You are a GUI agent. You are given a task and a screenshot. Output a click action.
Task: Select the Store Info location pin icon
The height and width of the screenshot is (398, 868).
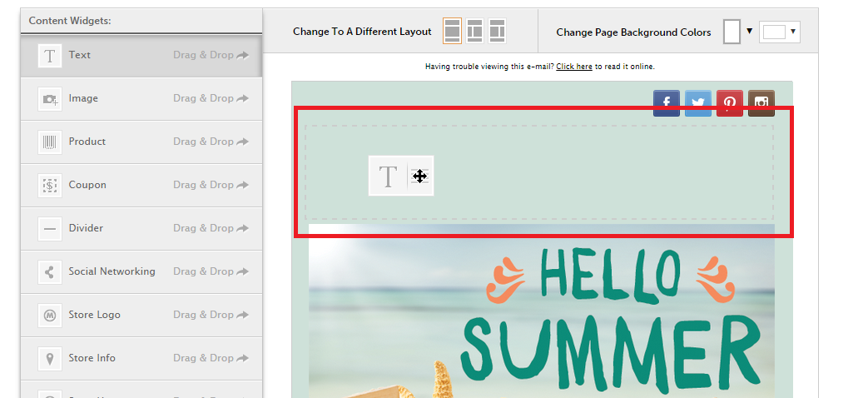click(x=50, y=359)
